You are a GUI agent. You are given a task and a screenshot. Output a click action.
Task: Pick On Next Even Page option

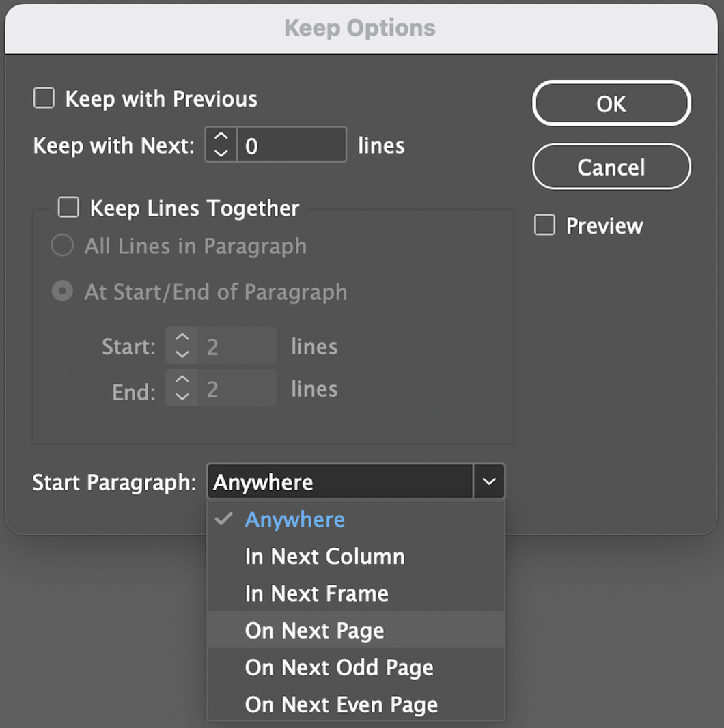(356, 704)
